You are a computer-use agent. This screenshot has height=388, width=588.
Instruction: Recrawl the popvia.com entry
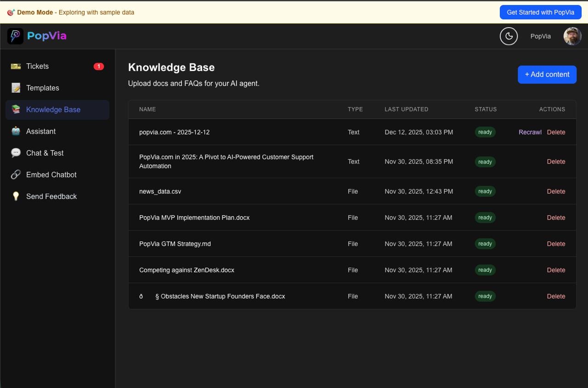pyautogui.click(x=530, y=132)
